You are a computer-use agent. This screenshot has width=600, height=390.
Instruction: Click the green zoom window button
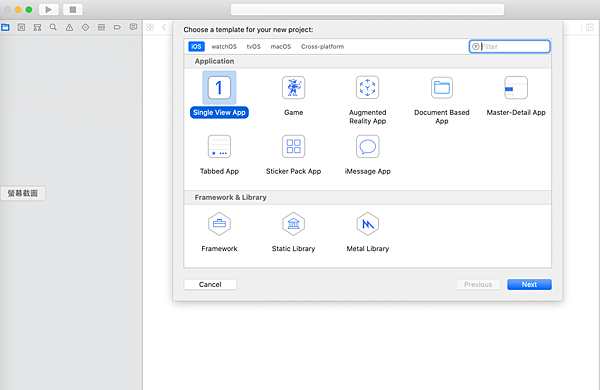pos(29,10)
